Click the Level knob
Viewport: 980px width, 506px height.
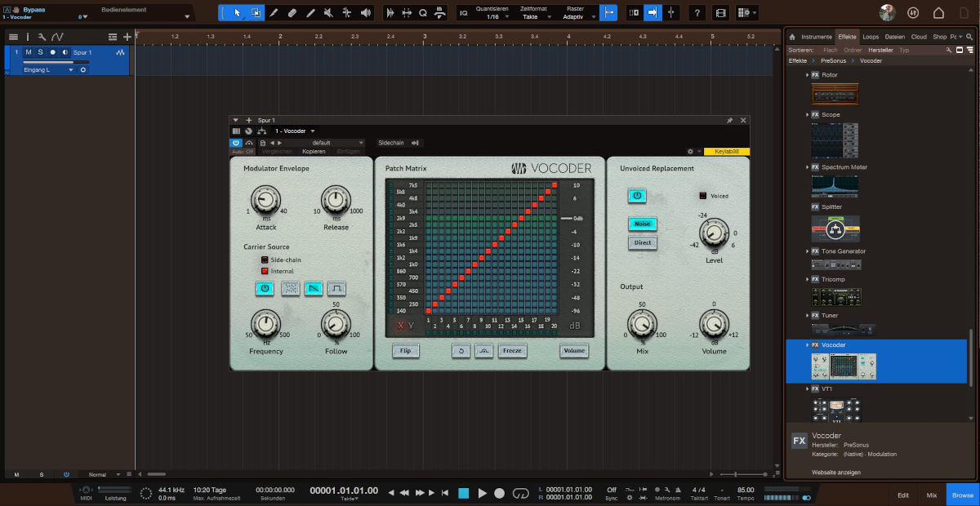[x=714, y=233]
